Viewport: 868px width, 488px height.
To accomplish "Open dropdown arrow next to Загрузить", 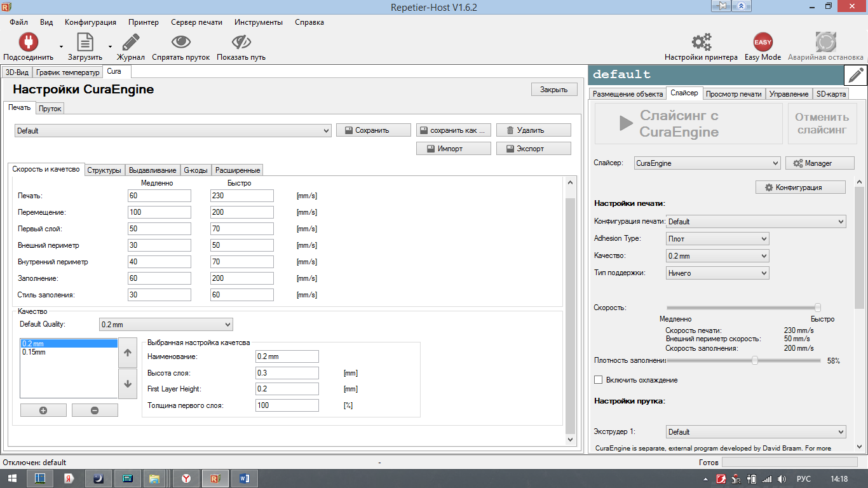I will coord(110,46).
